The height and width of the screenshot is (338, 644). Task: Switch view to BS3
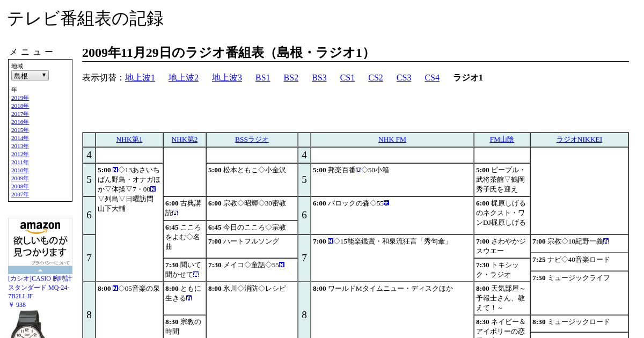point(319,78)
